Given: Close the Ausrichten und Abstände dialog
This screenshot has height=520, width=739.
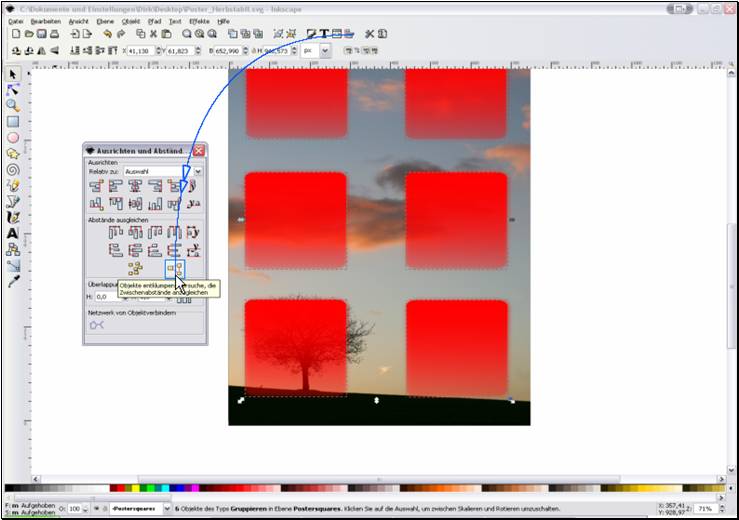Looking at the screenshot, I should (x=198, y=150).
